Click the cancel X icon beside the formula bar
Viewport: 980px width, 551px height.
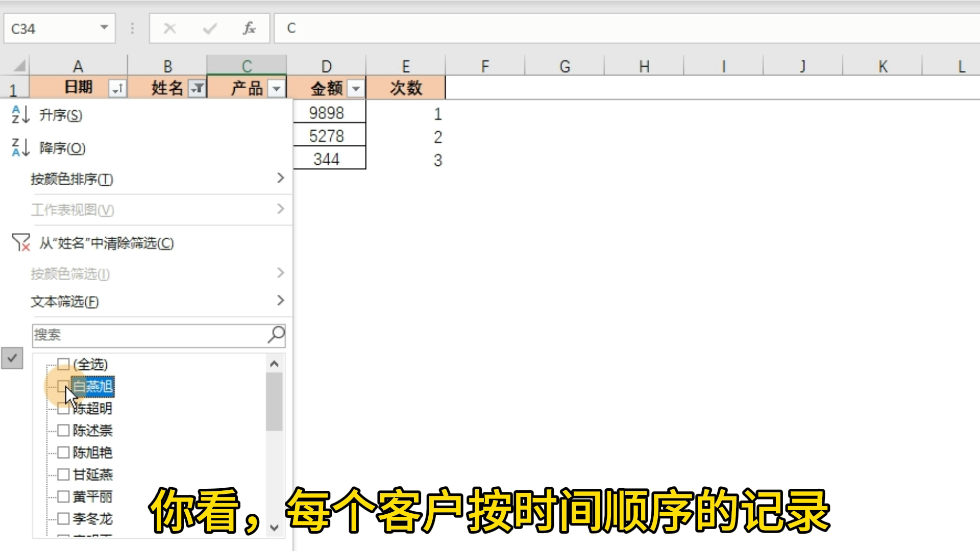pyautogui.click(x=170, y=28)
